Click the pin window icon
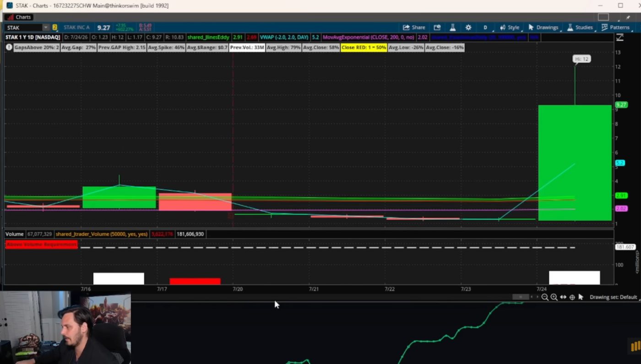The image size is (641, 364). [629, 17]
